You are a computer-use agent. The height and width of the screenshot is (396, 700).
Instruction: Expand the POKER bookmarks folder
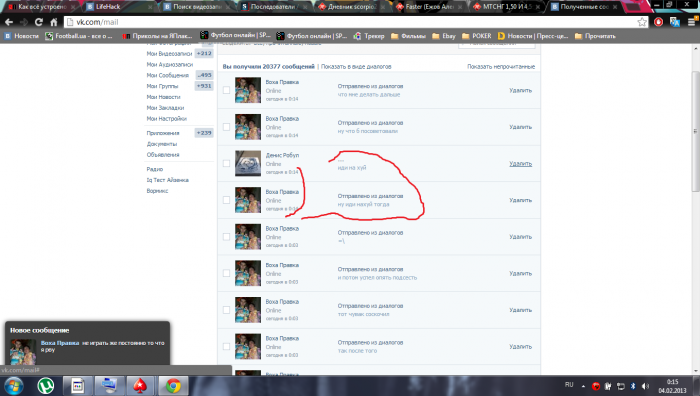click(x=477, y=36)
